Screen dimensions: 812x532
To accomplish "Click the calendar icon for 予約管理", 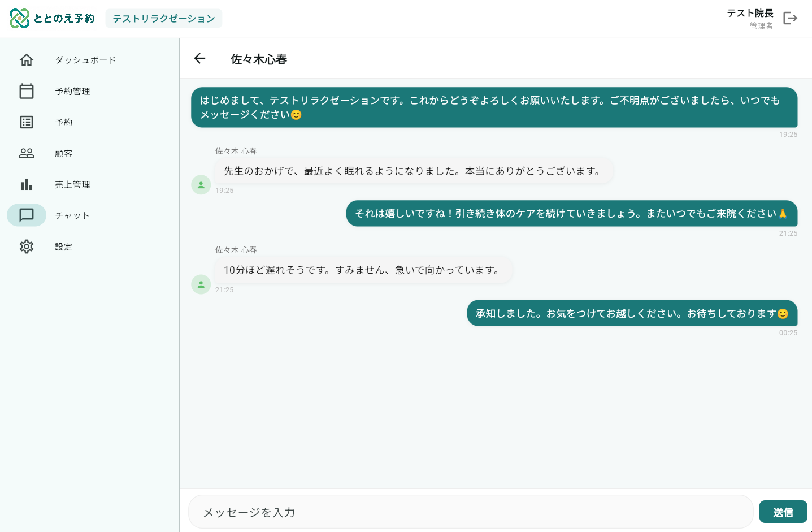I will (27, 91).
